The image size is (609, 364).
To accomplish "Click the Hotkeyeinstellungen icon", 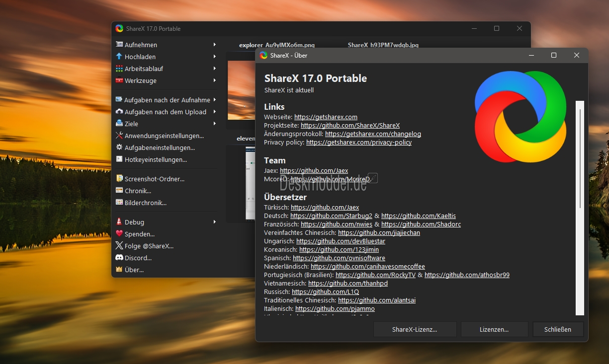I will point(119,159).
